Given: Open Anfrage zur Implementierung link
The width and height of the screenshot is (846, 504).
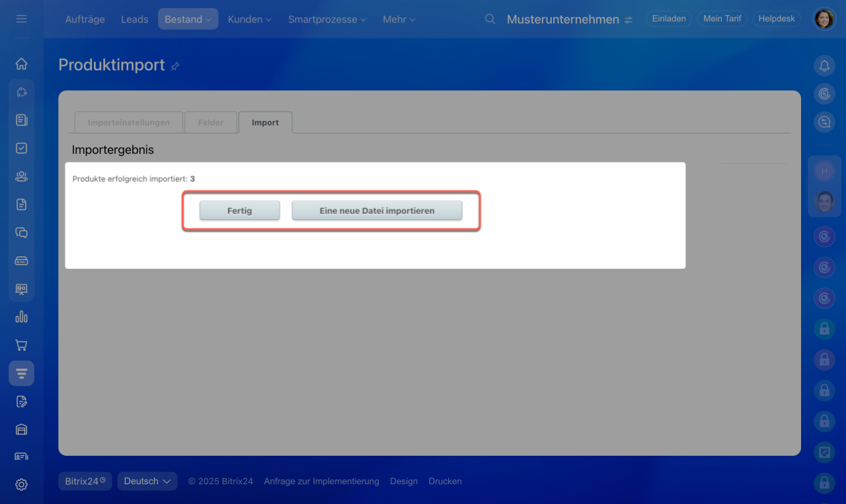Looking at the screenshot, I should tap(321, 481).
